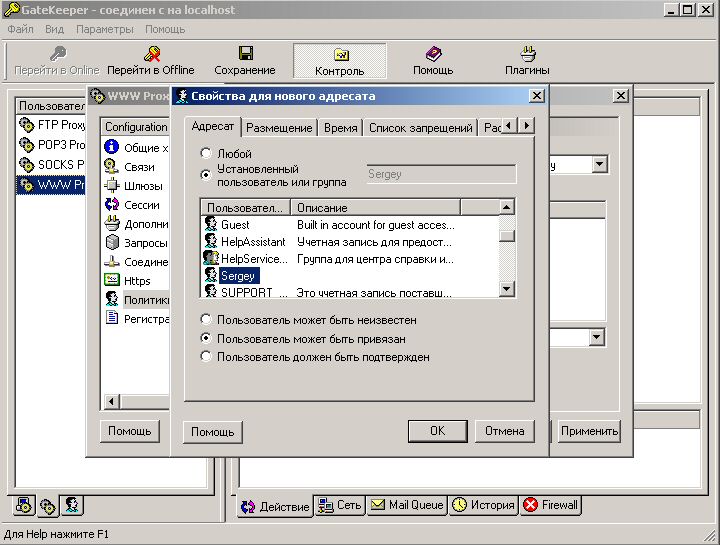This screenshot has width=720, height=545.
Task: Click the Общие info icon
Action: coord(112,147)
